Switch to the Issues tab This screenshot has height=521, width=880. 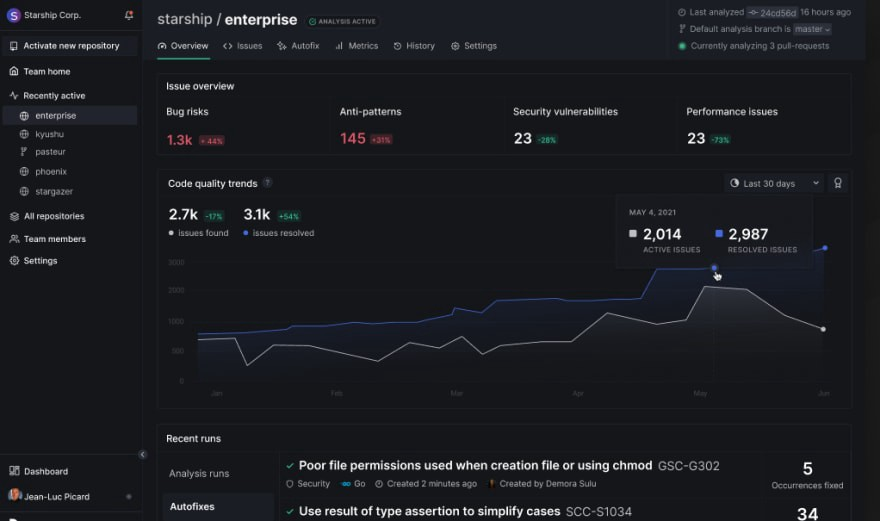(x=242, y=46)
